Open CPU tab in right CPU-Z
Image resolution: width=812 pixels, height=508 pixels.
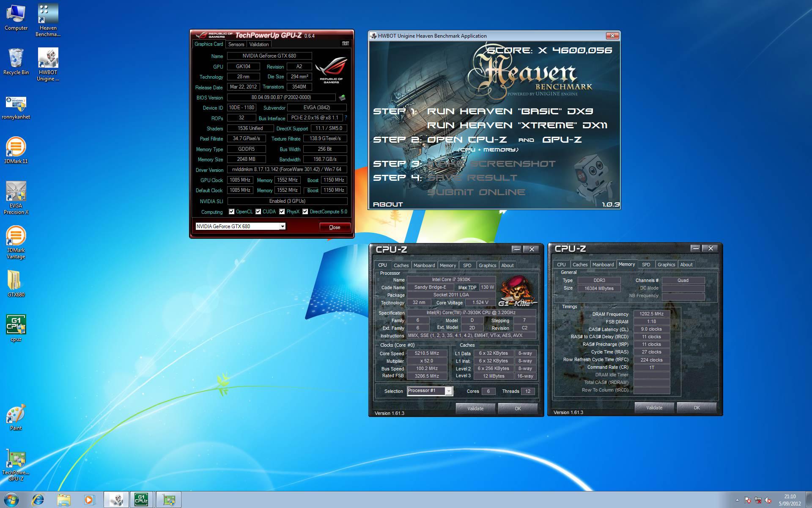[x=561, y=265]
